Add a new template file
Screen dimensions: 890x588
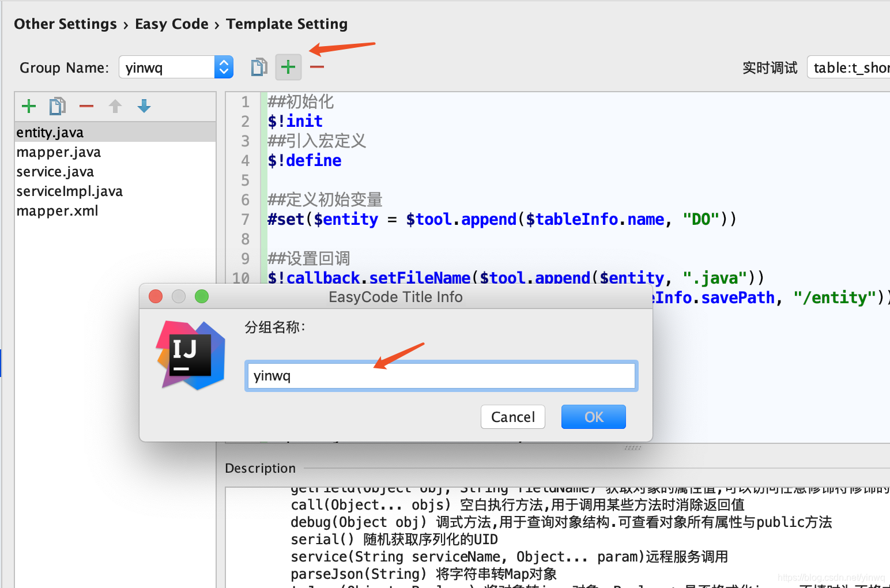click(x=28, y=106)
